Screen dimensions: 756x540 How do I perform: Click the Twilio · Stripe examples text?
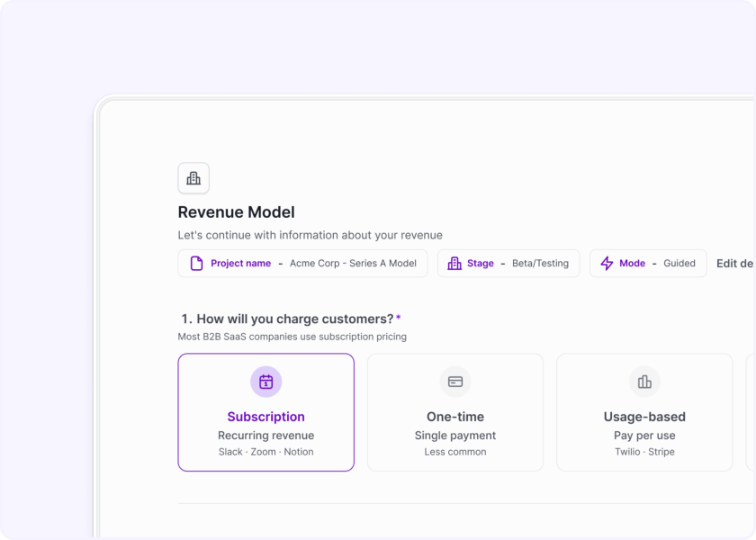(x=644, y=452)
